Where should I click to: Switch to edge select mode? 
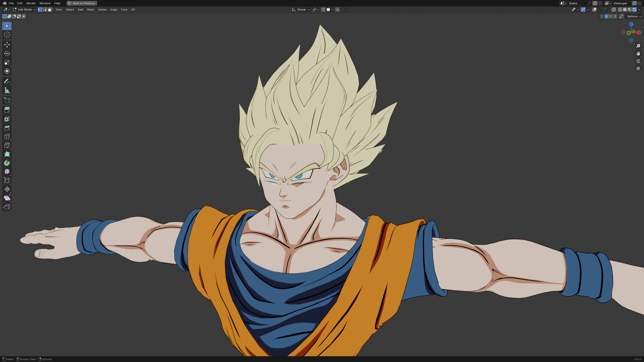click(45, 10)
